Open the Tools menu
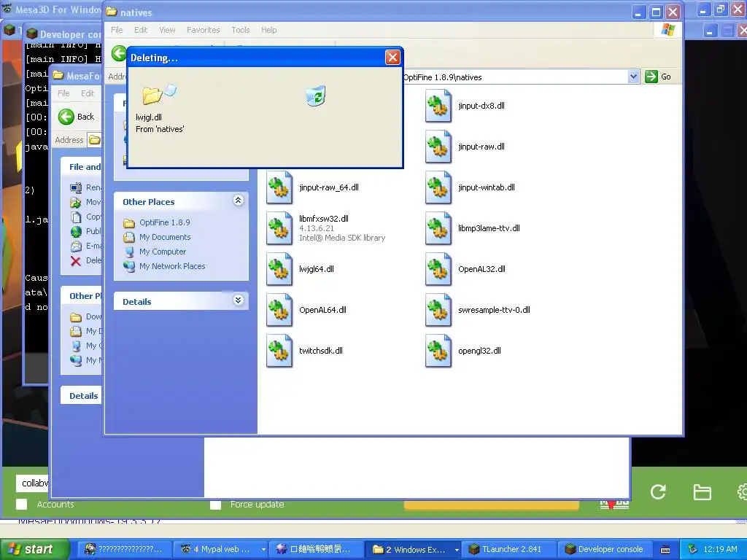Image resolution: width=747 pixels, height=560 pixels. click(241, 29)
